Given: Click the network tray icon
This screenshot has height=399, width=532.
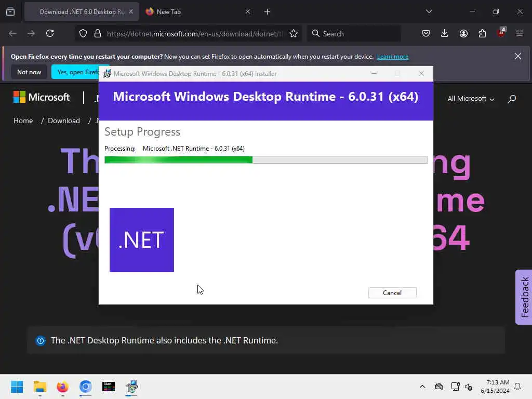Looking at the screenshot, I should point(455,387).
